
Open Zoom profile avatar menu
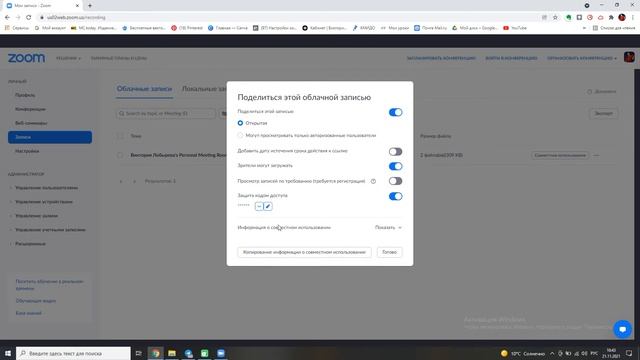click(x=629, y=57)
